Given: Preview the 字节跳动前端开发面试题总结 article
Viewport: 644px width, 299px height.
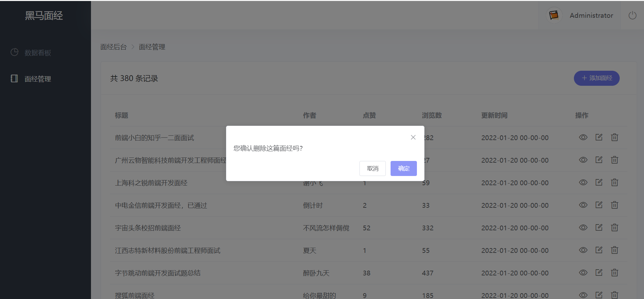Looking at the screenshot, I should [583, 273].
